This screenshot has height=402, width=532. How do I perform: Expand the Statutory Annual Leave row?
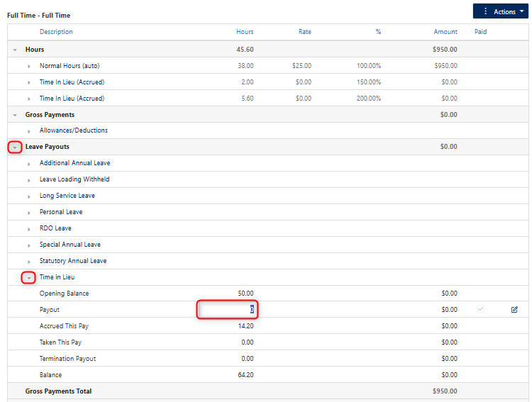tap(29, 262)
